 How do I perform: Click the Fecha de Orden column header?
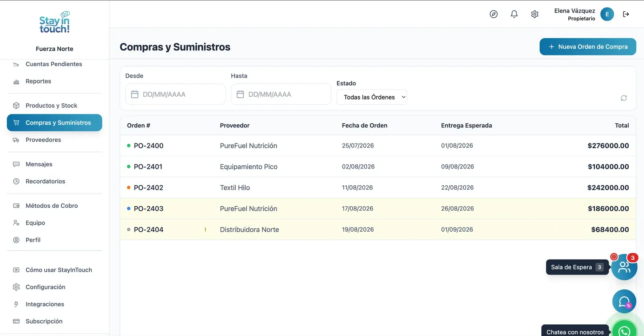pos(365,125)
